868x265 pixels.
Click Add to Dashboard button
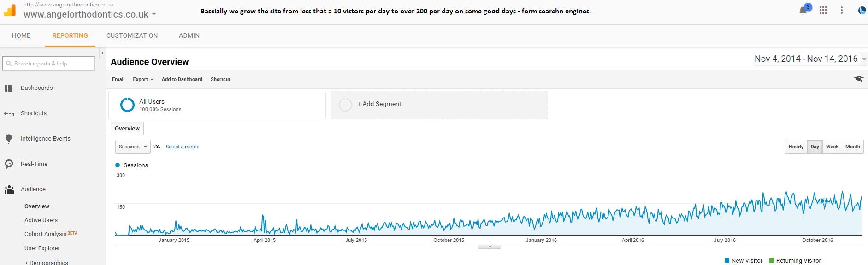click(182, 79)
